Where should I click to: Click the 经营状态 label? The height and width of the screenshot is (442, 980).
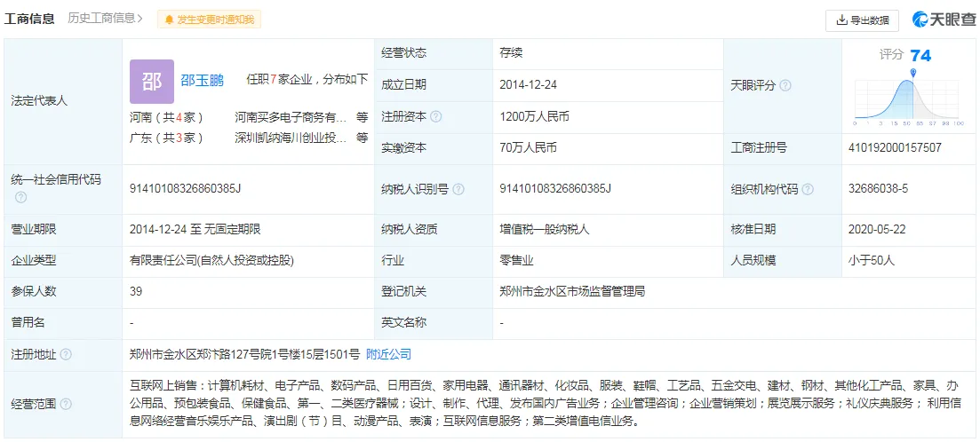pyautogui.click(x=403, y=53)
